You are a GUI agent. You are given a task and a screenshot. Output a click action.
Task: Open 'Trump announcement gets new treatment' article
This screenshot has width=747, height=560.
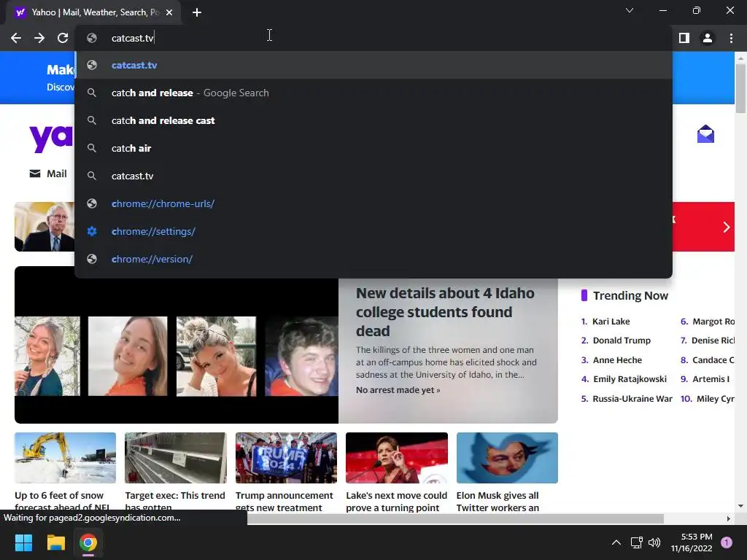click(285, 501)
